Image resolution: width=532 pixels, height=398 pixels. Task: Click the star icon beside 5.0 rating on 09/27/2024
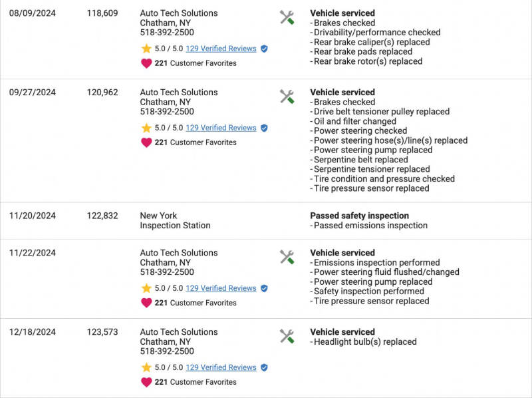tap(146, 128)
